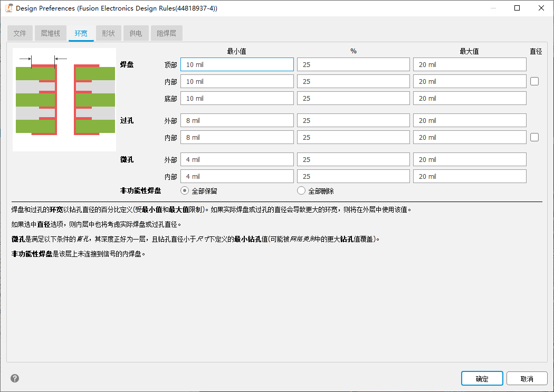Open the help question mark icon
This screenshot has height=392, width=554.
[x=14, y=378]
